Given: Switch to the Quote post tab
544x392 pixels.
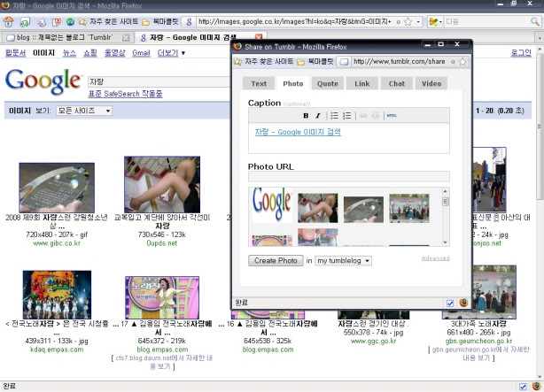Looking at the screenshot, I should (328, 83).
